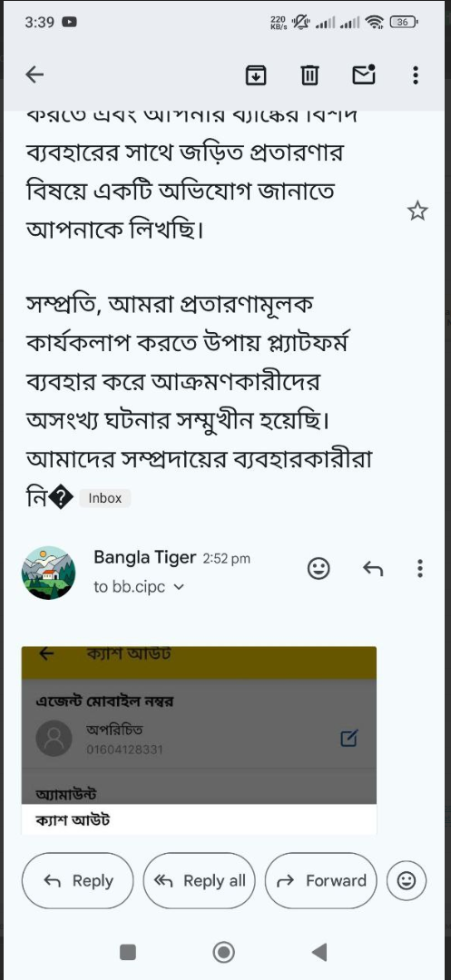Open Bangla Tiger sender avatar
Viewport: 451px width, 980px height.
[49, 573]
